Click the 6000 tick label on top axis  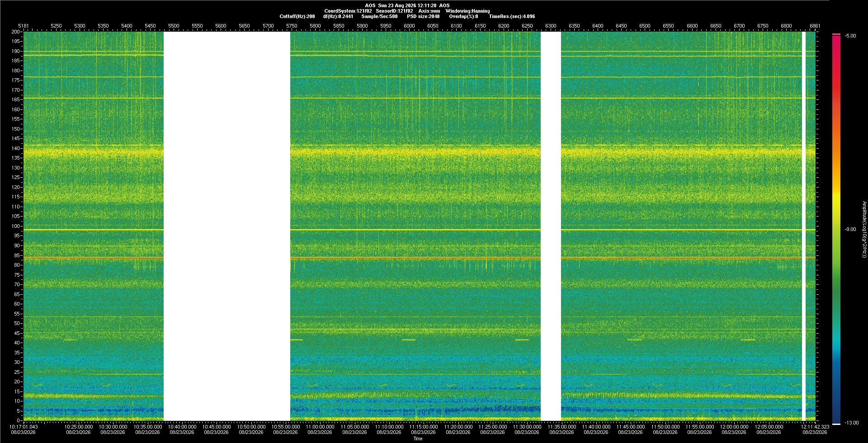409,26
